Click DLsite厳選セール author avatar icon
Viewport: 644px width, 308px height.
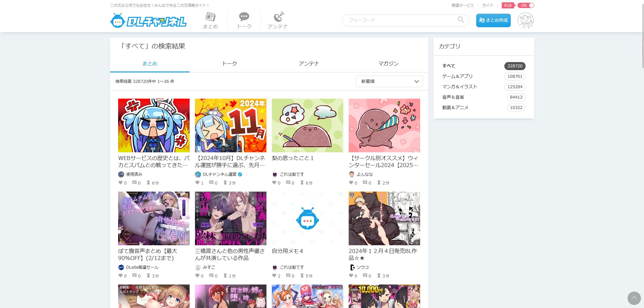[121, 267]
